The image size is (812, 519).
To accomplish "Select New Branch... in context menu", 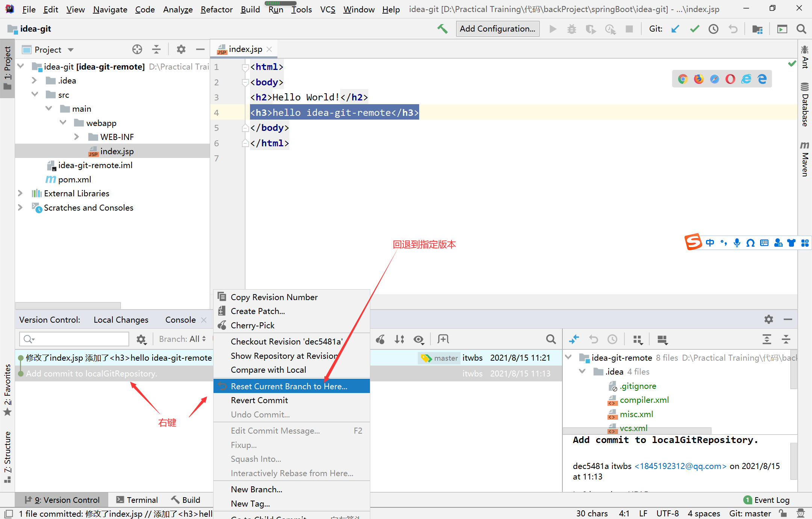I will pyautogui.click(x=292, y=489).
